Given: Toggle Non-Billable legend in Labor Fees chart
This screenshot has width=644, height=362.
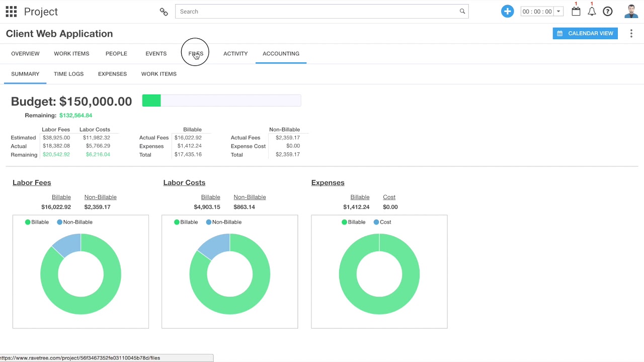Looking at the screenshot, I should (x=74, y=222).
